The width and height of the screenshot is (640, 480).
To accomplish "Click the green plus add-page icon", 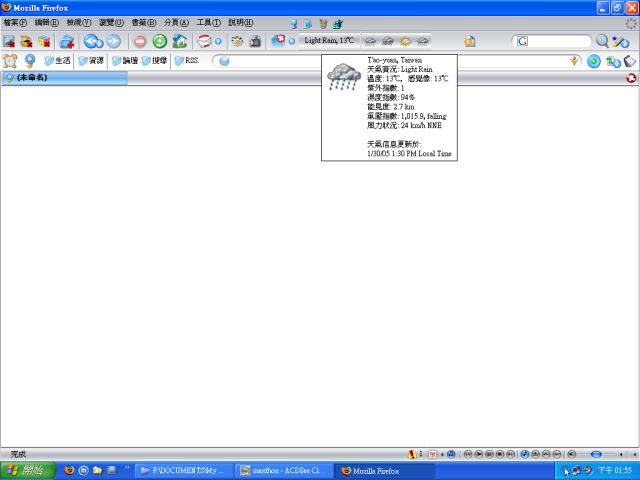I will [613, 62].
